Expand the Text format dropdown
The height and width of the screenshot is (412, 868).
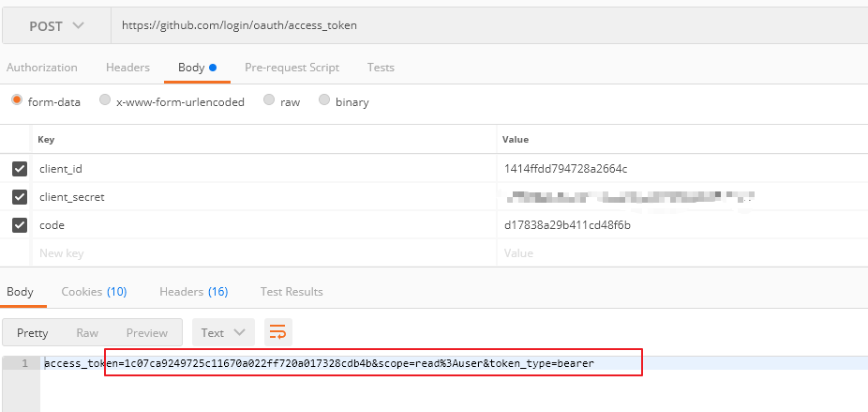point(223,332)
